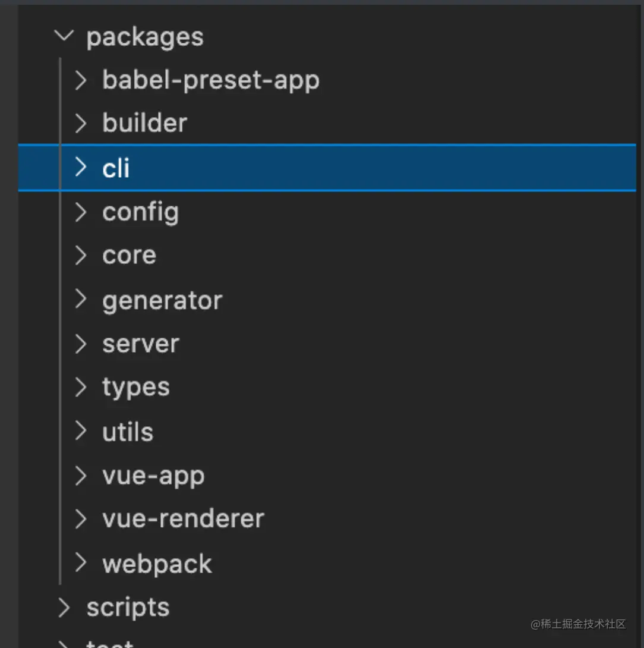Image resolution: width=644 pixels, height=648 pixels.
Task: Expand the webpack folder chevron
Action: (81, 562)
